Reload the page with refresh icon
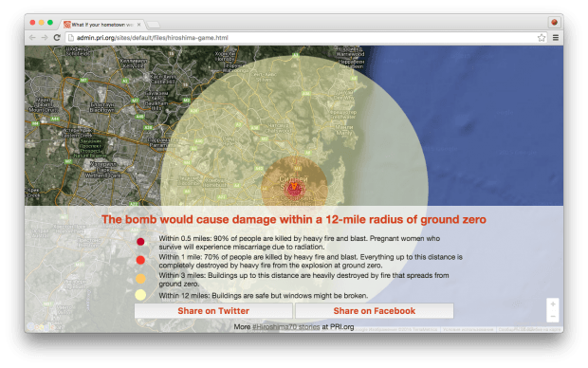 click(x=57, y=38)
